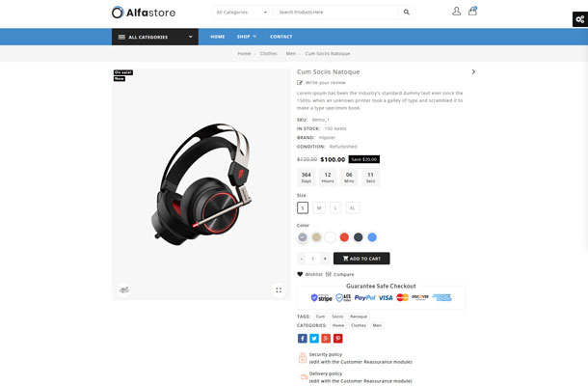Open fullscreen image zoom icon

click(x=279, y=289)
